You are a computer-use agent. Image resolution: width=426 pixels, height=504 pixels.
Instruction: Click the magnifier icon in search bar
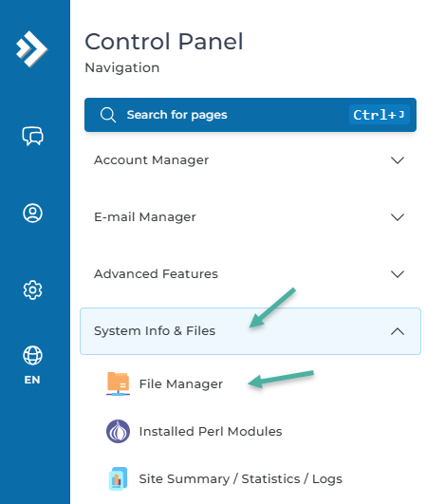coord(108,115)
